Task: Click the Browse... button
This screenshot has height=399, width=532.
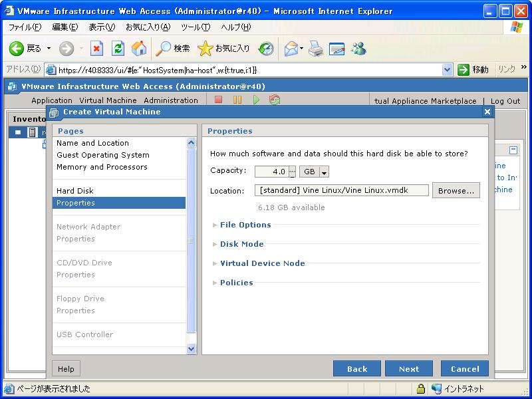Action: [456, 191]
